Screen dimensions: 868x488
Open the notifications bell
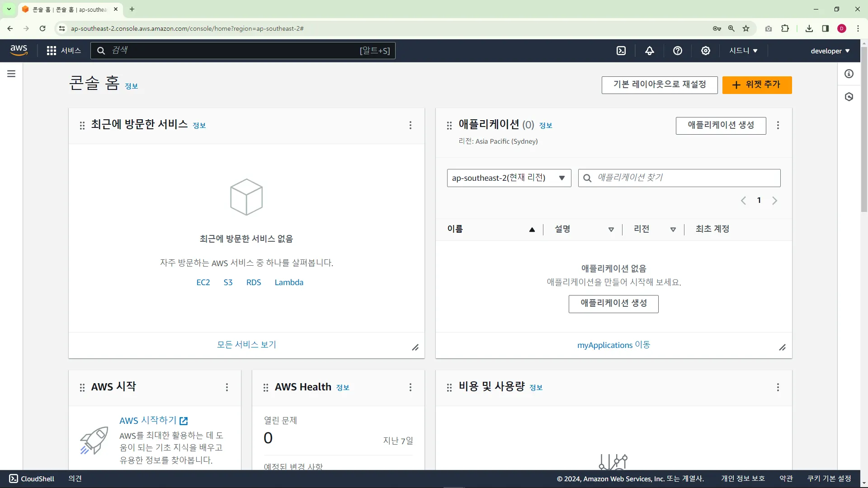point(649,51)
